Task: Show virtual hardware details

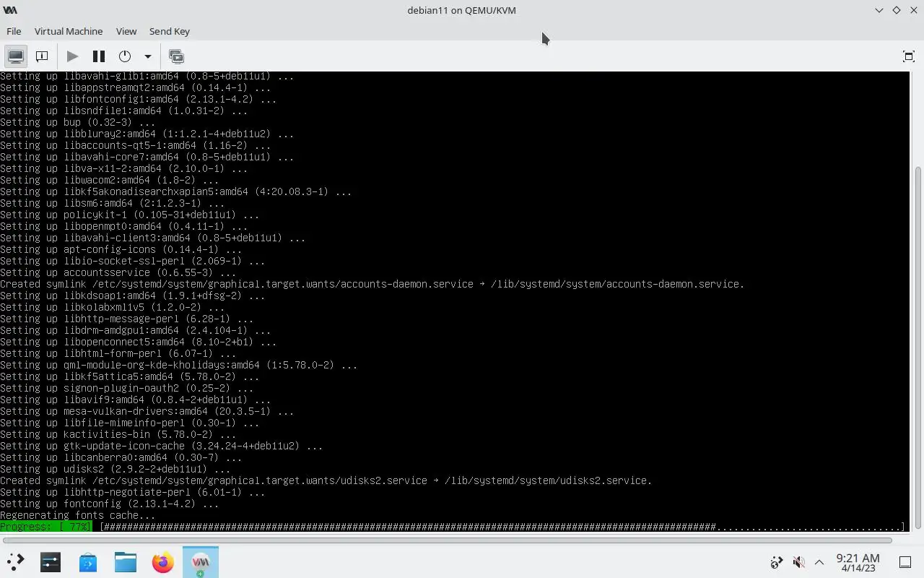Action: 42,56
